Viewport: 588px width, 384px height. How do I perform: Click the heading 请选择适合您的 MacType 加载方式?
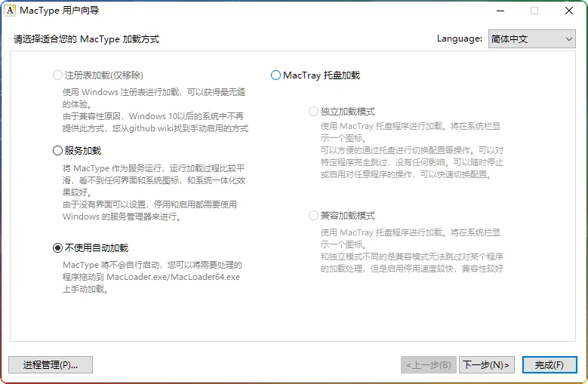point(87,39)
